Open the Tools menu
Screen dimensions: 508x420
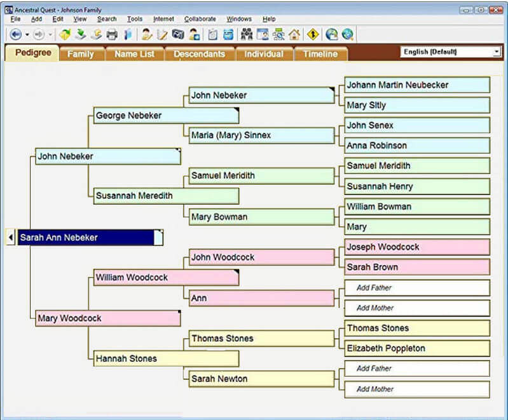click(134, 19)
